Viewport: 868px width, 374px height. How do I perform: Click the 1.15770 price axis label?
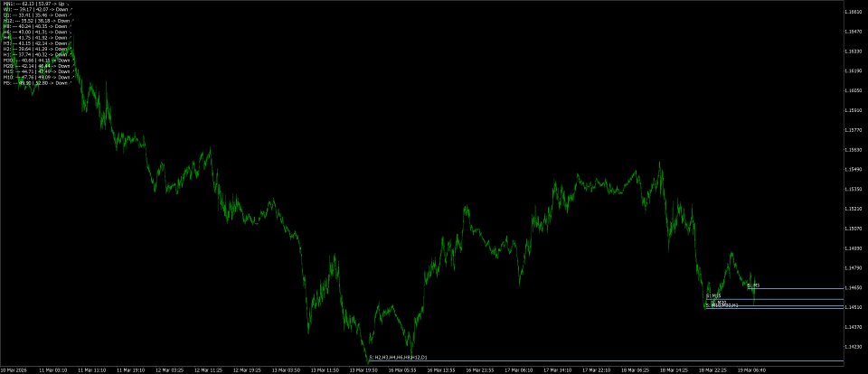pos(853,131)
